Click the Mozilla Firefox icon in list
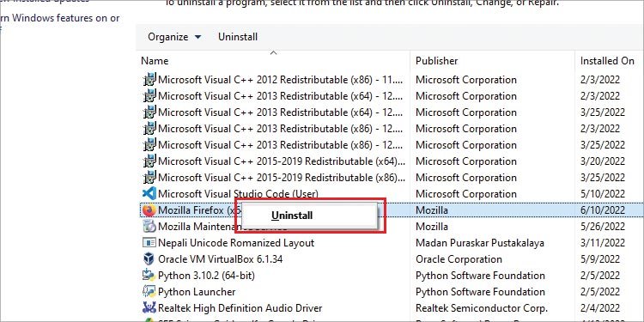The image size is (644, 322). [149, 210]
